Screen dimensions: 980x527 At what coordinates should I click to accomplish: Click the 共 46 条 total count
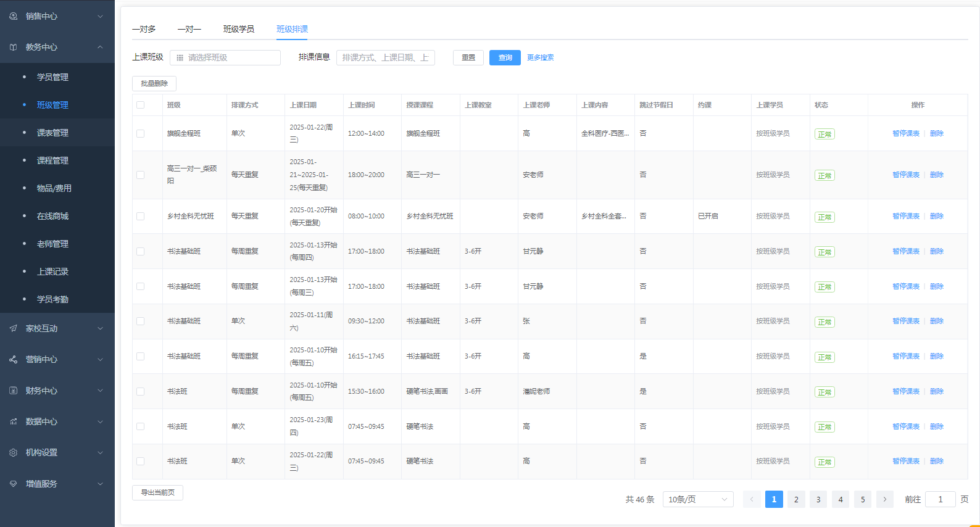(x=640, y=499)
